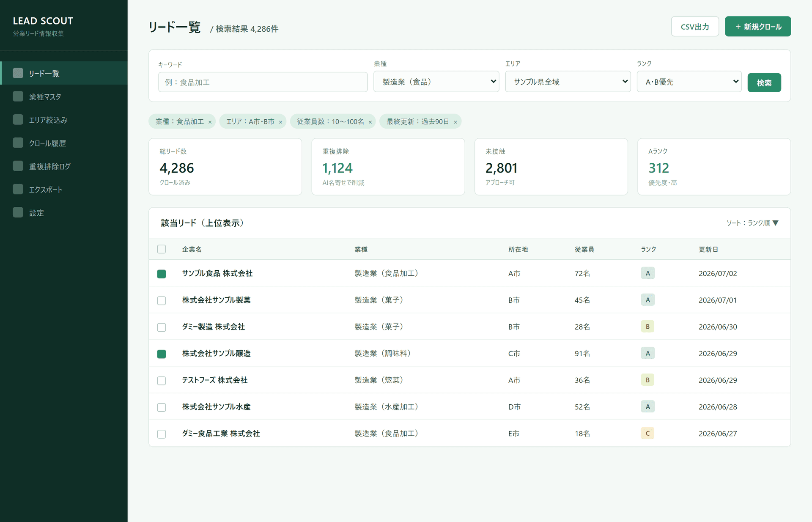
Task: Click company name テストフーズ 株式会社
Action: [215, 380]
